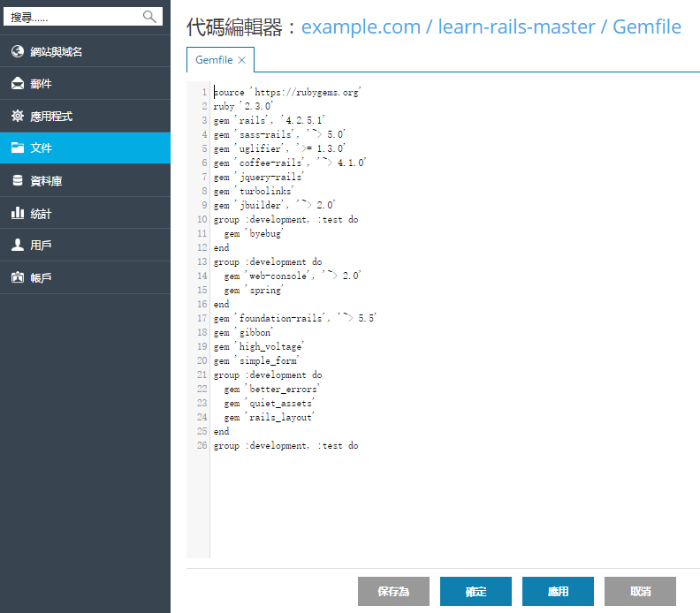Image resolution: width=700 pixels, height=613 pixels.
Task: Cancel editing with 取消 button
Action: (x=640, y=591)
